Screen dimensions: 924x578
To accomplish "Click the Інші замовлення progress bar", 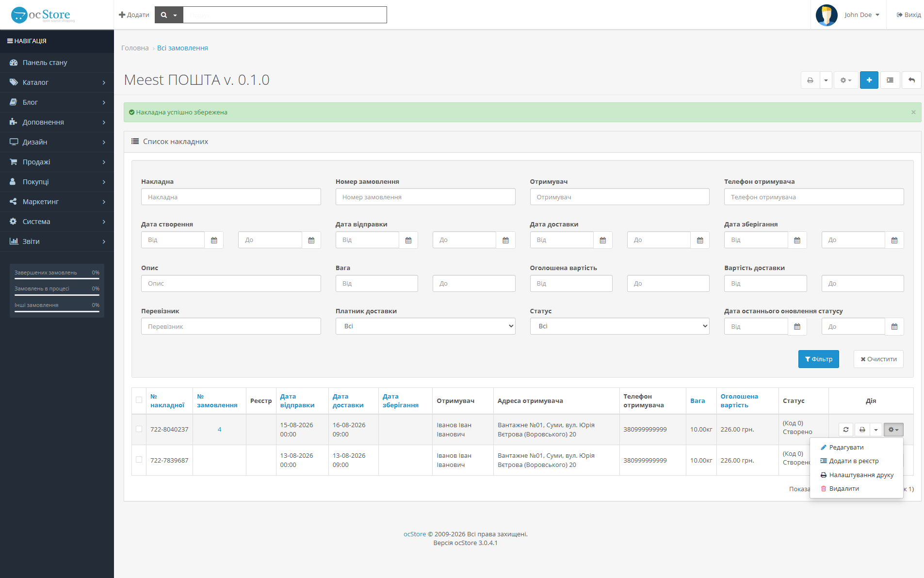I will pyautogui.click(x=57, y=311).
